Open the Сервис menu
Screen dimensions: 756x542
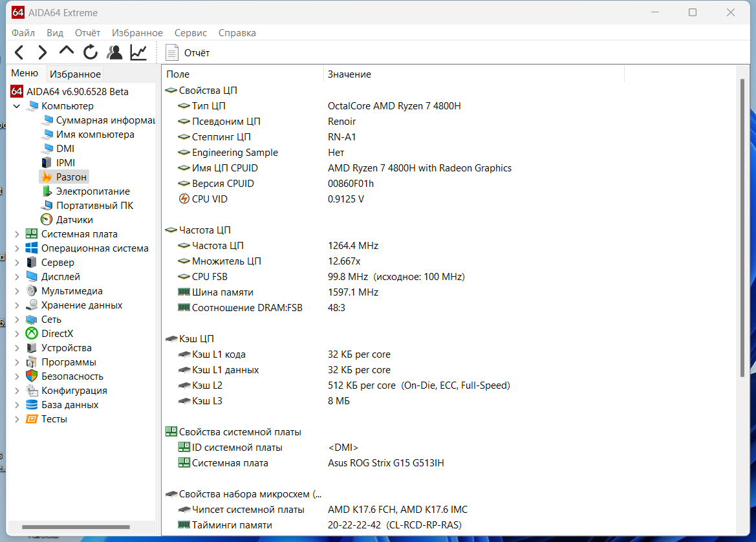(x=190, y=33)
